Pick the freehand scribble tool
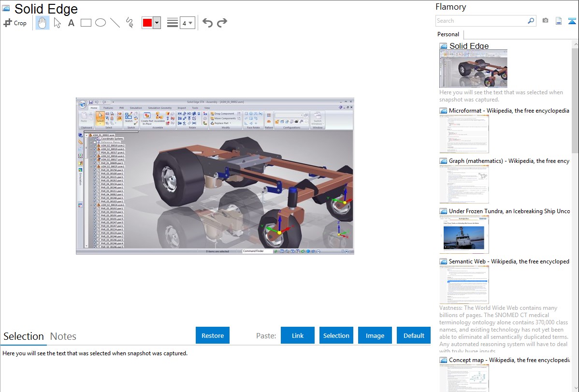This screenshot has width=579, height=392. point(130,23)
